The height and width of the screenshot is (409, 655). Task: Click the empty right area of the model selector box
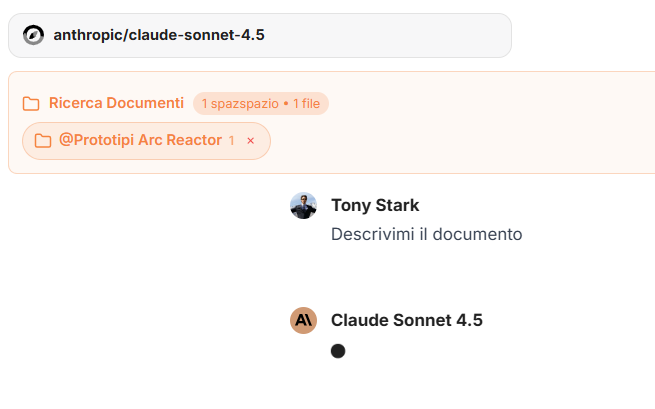click(420, 35)
